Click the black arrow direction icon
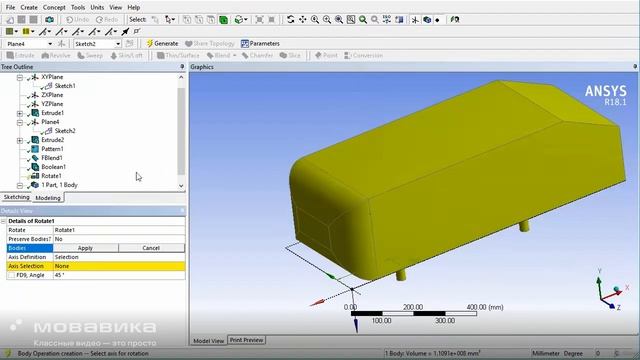Viewport: 640px width, 360px height. pos(125,31)
